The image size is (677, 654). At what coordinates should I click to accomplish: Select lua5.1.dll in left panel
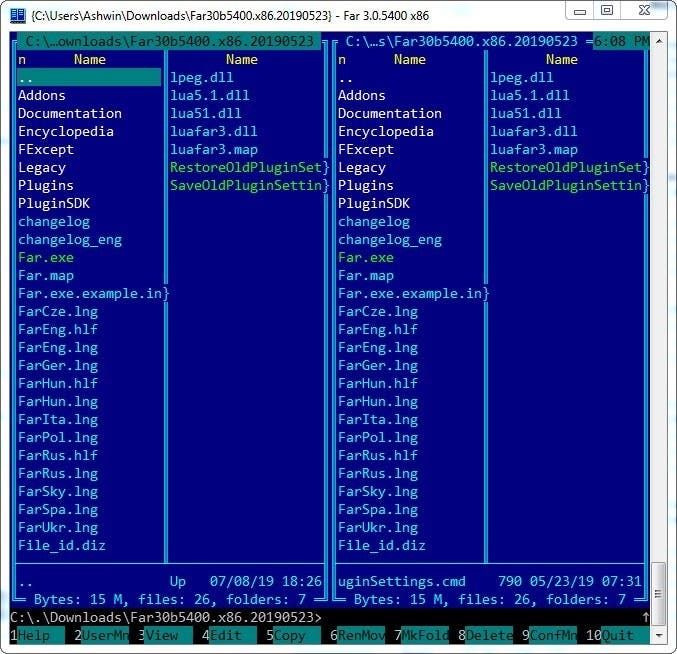(x=210, y=95)
